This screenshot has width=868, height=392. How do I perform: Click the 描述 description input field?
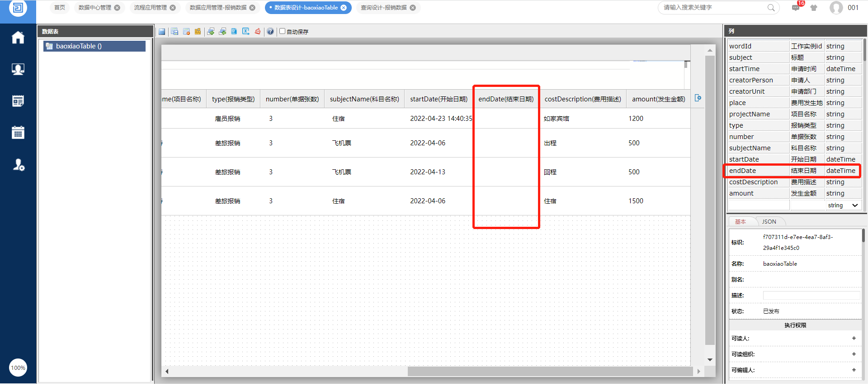point(811,296)
